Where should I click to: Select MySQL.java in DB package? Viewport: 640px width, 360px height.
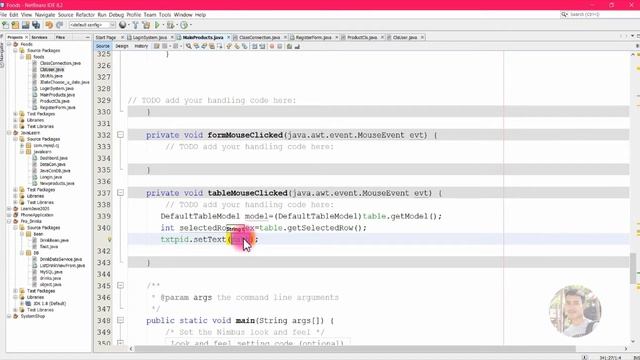click(51, 272)
